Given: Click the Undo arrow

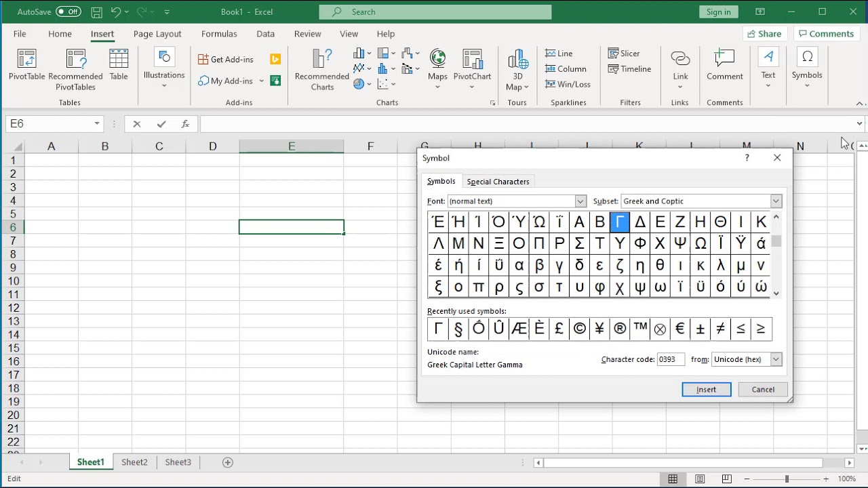Looking at the screenshot, I should (x=116, y=12).
